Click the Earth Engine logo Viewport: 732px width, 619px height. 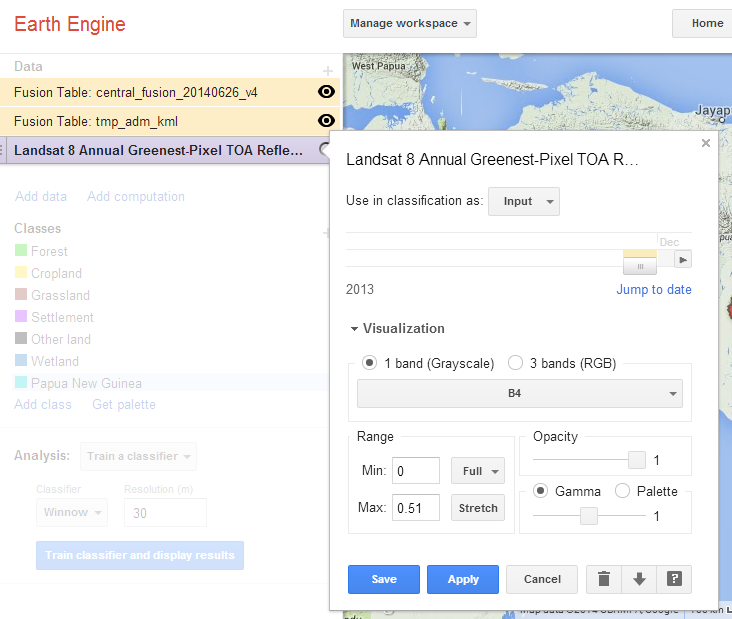(x=70, y=24)
